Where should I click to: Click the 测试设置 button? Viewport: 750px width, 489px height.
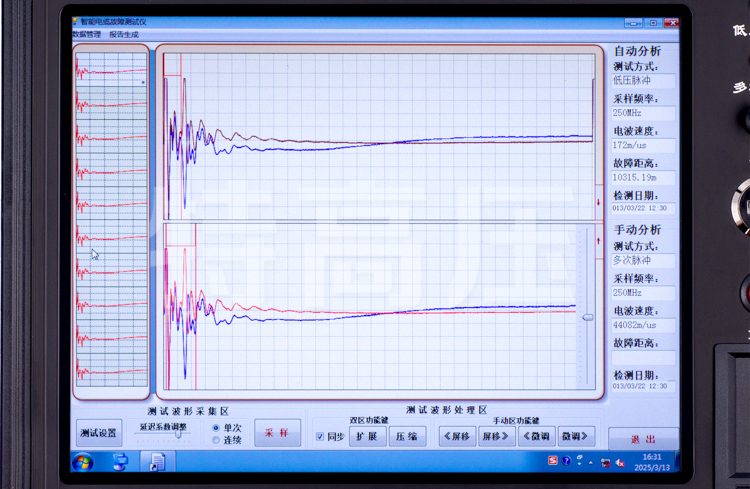click(x=99, y=433)
